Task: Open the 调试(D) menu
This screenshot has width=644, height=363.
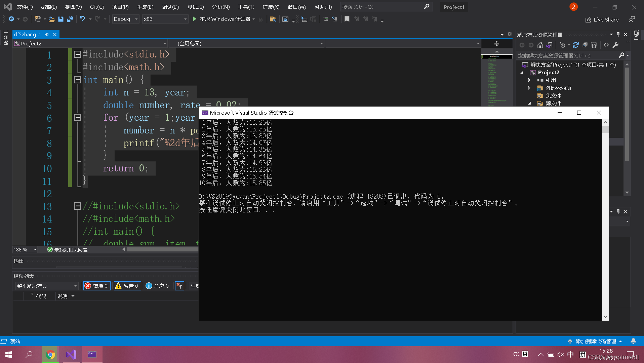Action: coord(170,7)
